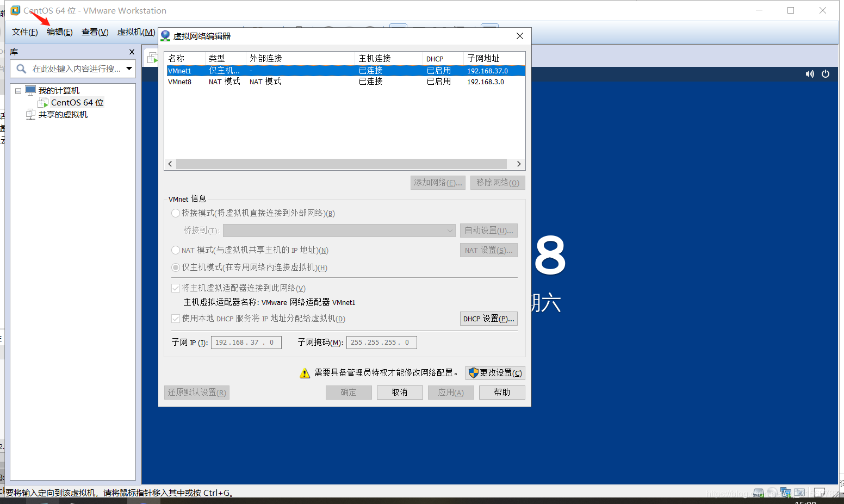This screenshot has width=844, height=504.
Task: Click 取消 button
Action: pyautogui.click(x=400, y=393)
